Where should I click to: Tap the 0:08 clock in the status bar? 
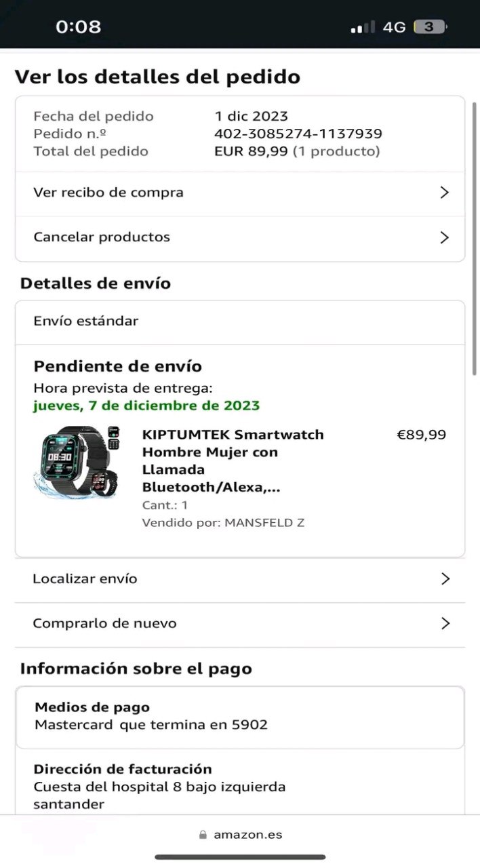click(78, 27)
